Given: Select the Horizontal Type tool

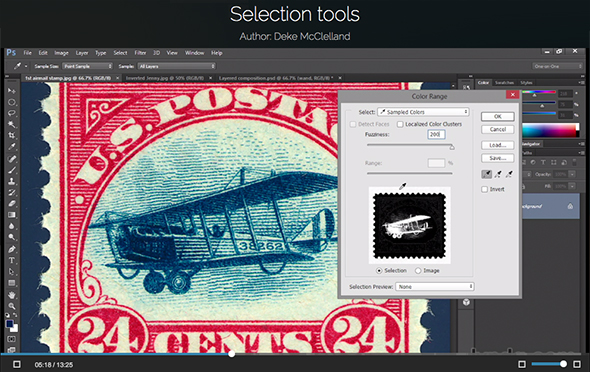Looking at the screenshot, I should coord(12,260).
